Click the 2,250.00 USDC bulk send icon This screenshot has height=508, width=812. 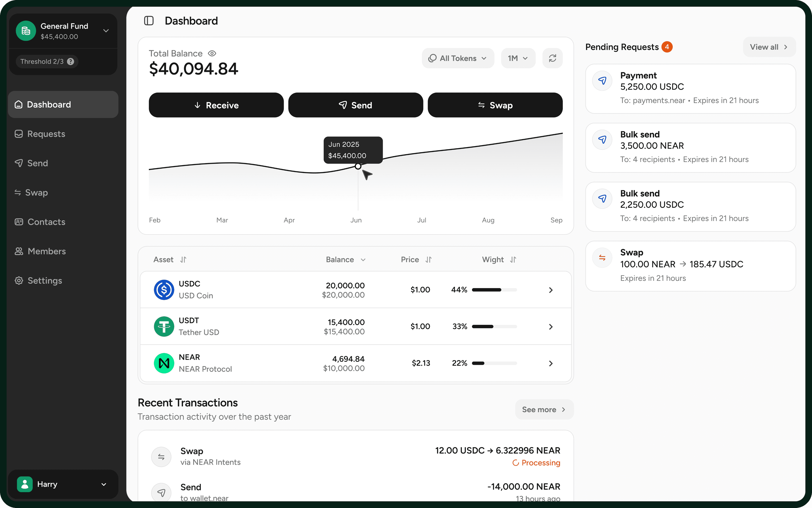(x=602, y=199)
